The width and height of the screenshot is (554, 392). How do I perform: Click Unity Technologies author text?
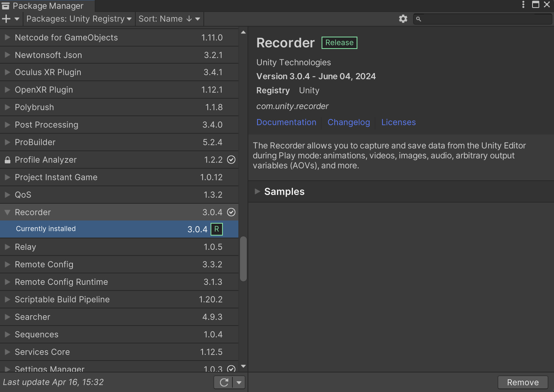coord(294,62)
